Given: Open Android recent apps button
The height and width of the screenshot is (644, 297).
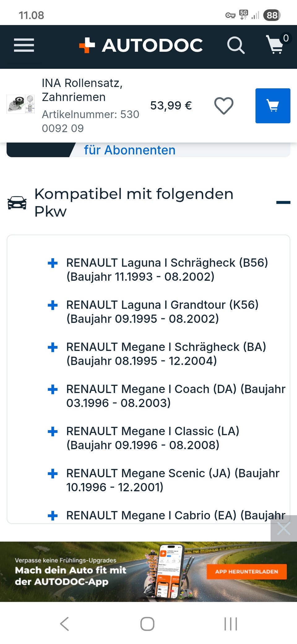Looking at the screenshot, I should [230, 624].
